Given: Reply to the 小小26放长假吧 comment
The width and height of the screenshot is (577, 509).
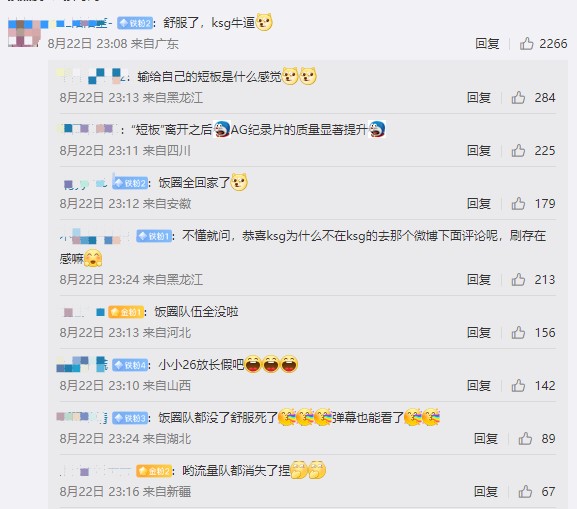Looking at the screenshot, I should tap(479, 386).
